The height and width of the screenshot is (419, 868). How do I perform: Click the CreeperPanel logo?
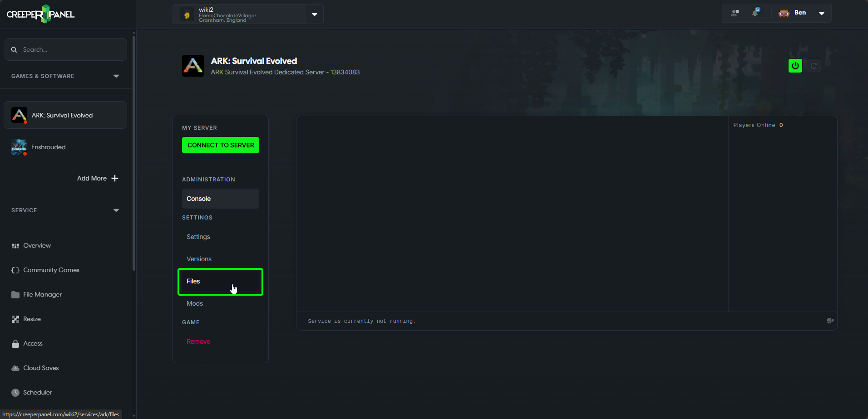click(x=40, y=14)
